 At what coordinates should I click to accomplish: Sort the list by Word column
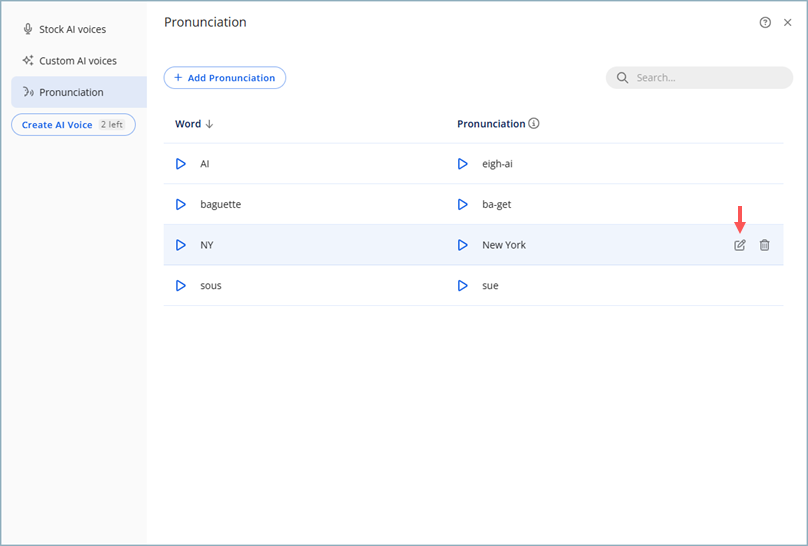click(x=194, y=124)
